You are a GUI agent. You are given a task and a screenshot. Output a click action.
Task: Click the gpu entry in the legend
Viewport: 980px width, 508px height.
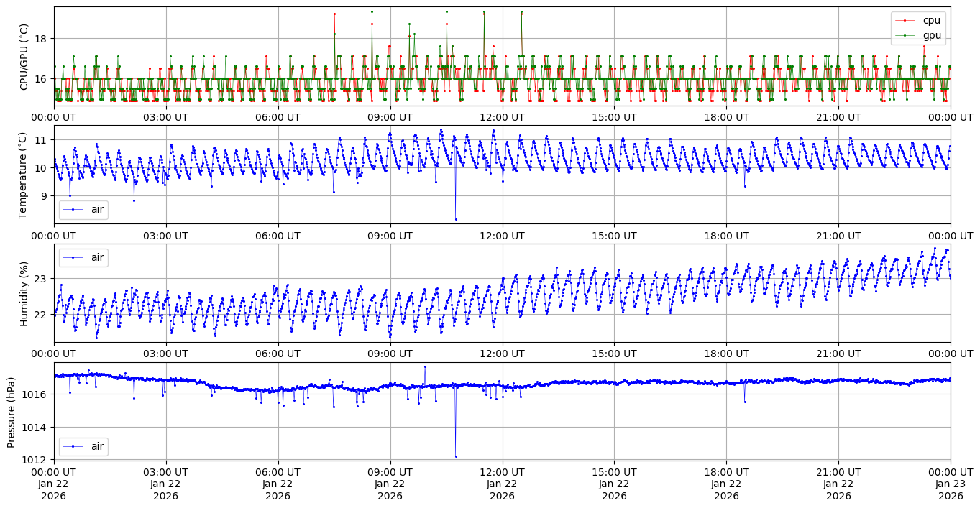point(932,34)
